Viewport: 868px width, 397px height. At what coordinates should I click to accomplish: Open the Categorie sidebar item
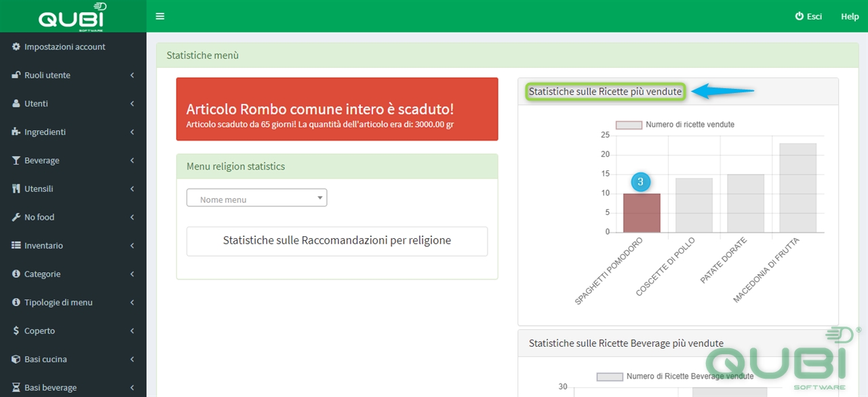point(73,274)
